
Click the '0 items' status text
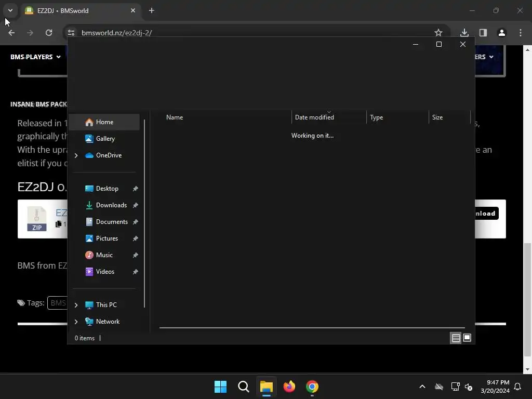click(x=85, y=338)
